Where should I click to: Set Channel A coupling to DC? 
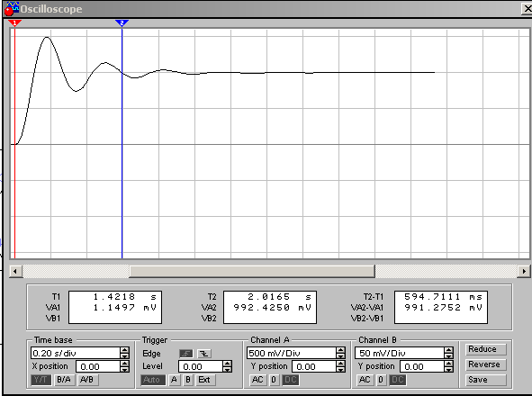(x=291, y=380)
